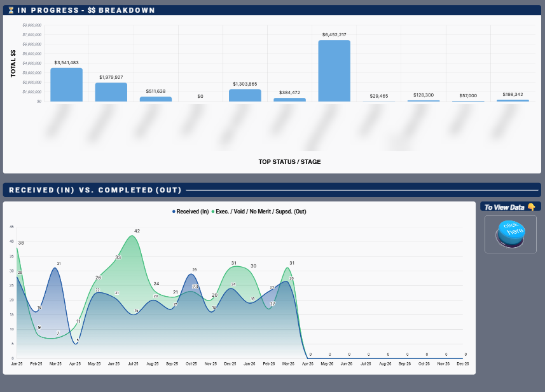
Task: Select the $511,638 bar
Action: 155,99
